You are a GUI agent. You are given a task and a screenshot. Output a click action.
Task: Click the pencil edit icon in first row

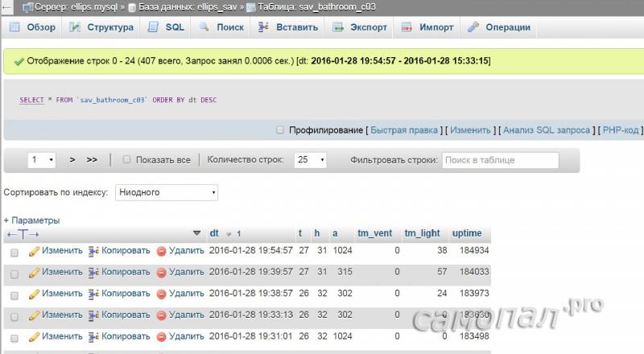(x=34, y=251)
